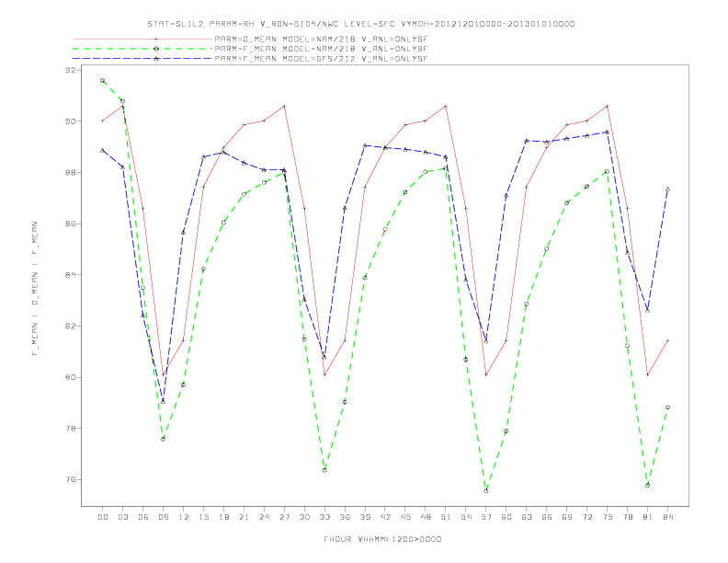Click y-axis tick label '88'
The height and width of the screenshot is (563, 728).
tap(70, 172)
